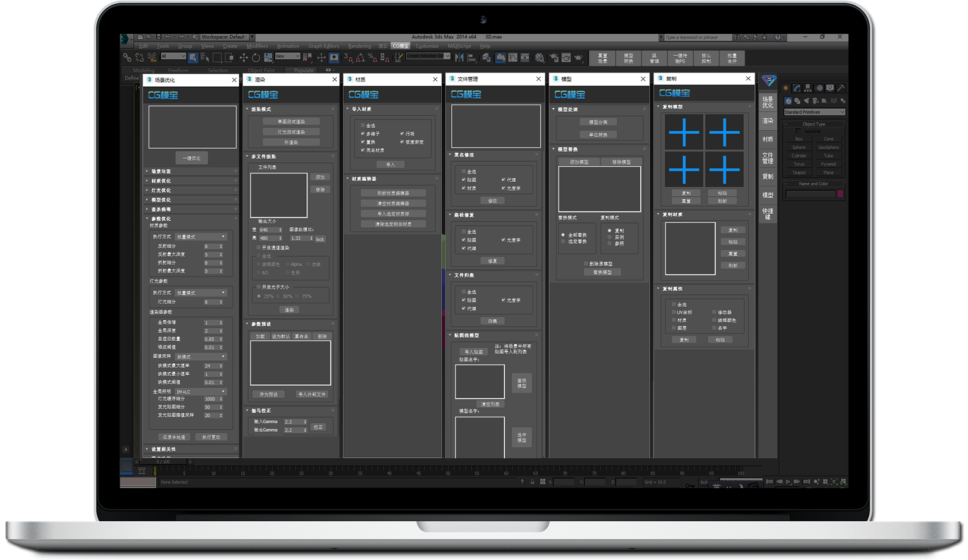The width and height of the screenshot is (968, 560).
Task: Toggle UV坐标 checkbox in 复制属性
Action: pyautogui.click(x=674, y=312)
